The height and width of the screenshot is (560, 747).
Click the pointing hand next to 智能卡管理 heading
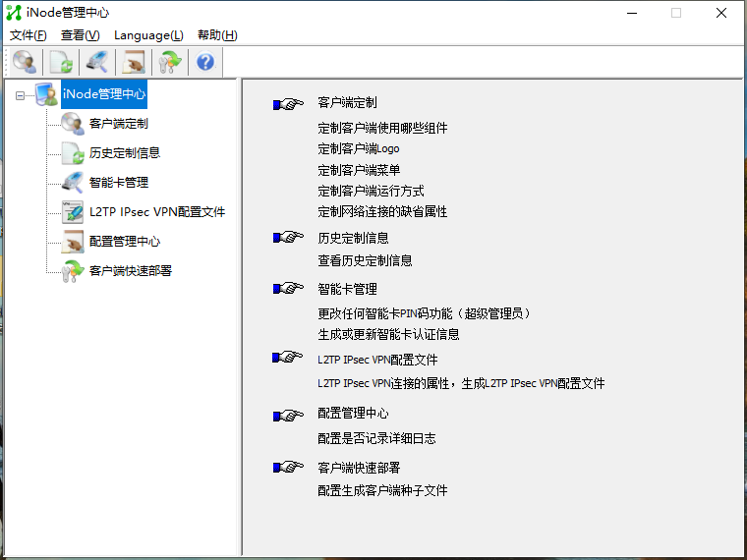coord(288,288)
